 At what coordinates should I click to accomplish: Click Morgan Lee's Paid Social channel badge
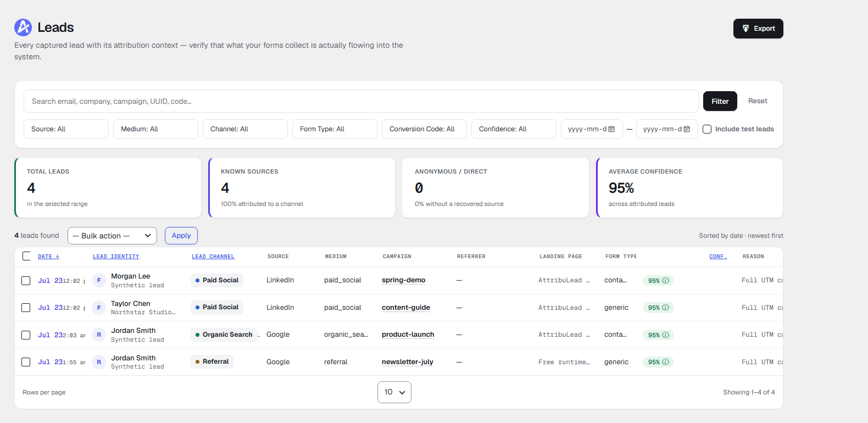tap(217, 280)
